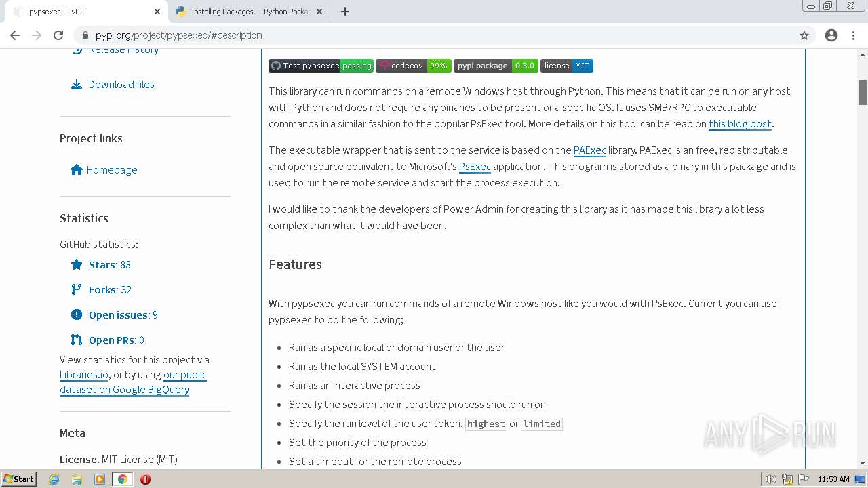Image resolution: width=868 pixels, height=488 pixels.
Task: Open the Release history link
Action: pos(123,49)
